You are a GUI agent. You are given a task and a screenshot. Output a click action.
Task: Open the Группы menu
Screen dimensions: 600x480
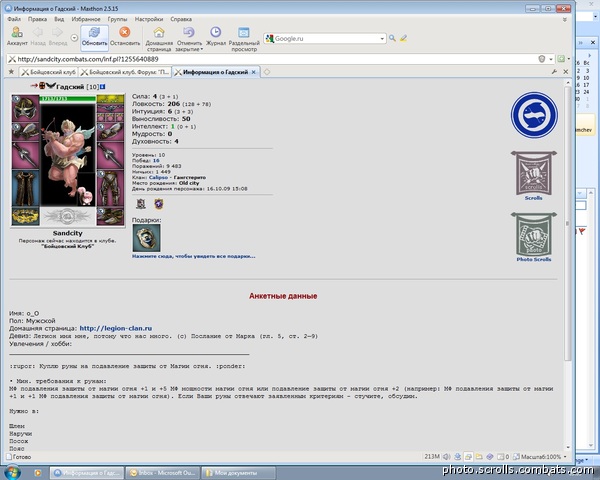click(x=117, y=19)
